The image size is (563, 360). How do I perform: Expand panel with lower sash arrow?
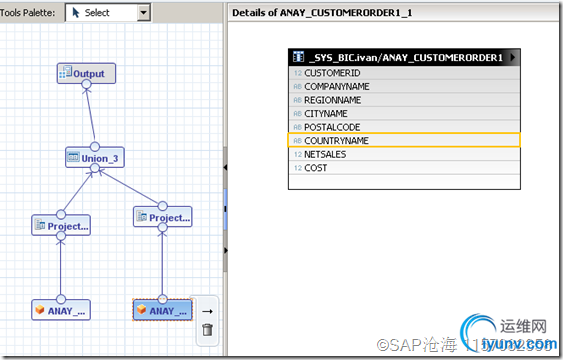pyautogui.click(x=225, y=250)
